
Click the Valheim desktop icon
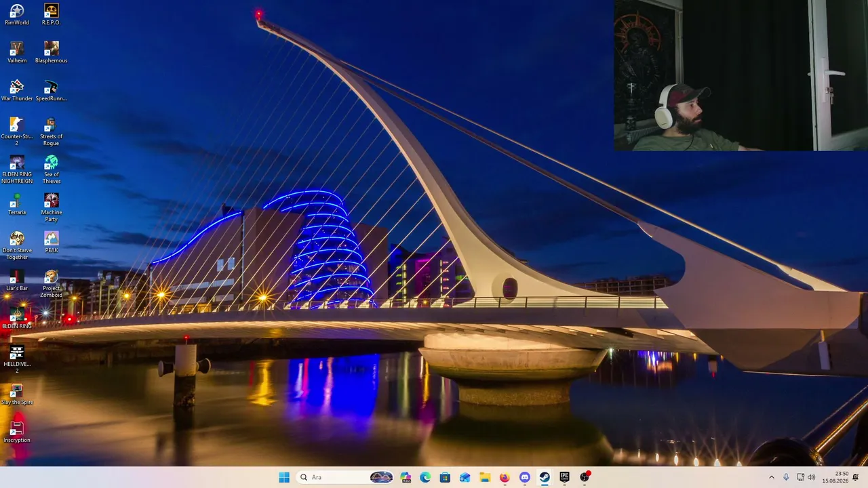[x=17, y=52]
